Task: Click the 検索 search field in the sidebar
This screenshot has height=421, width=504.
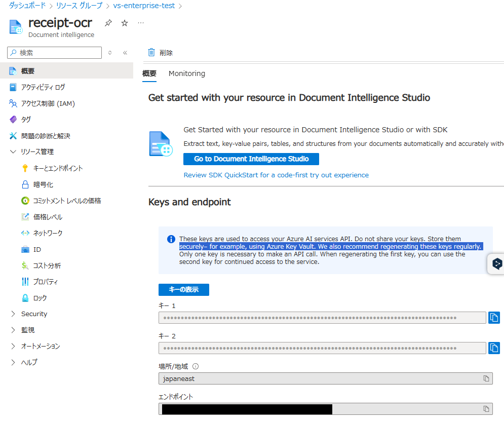Action: [x=54, y=53]
